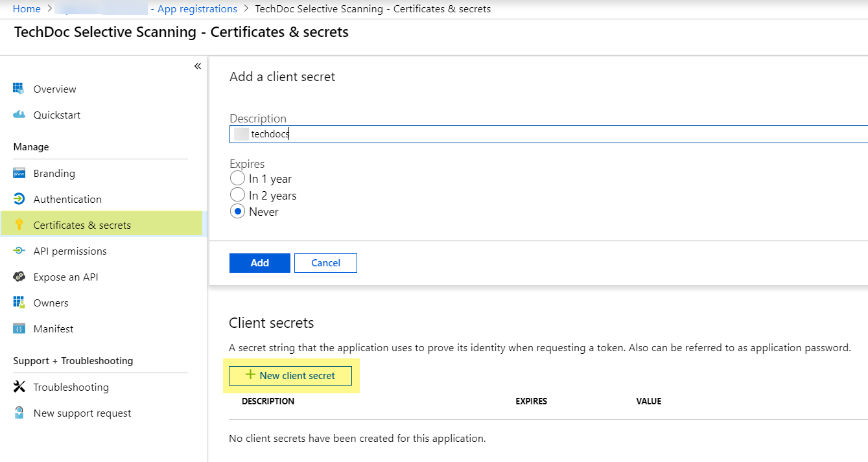Click the Expose an API cloud icon
Image resolution: width=868 pixels, height=462 pixels.
(19, 277)
